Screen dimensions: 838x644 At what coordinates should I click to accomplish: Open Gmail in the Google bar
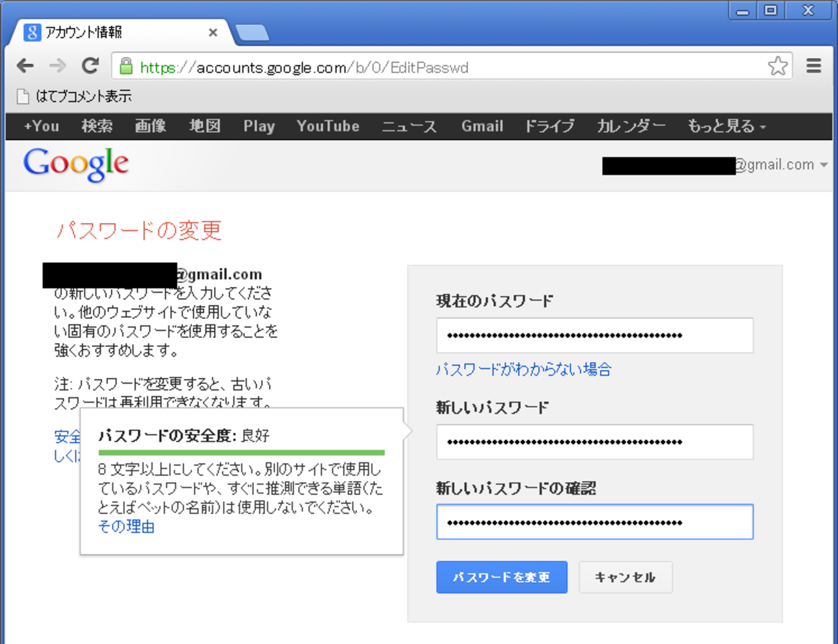[482, 126]
